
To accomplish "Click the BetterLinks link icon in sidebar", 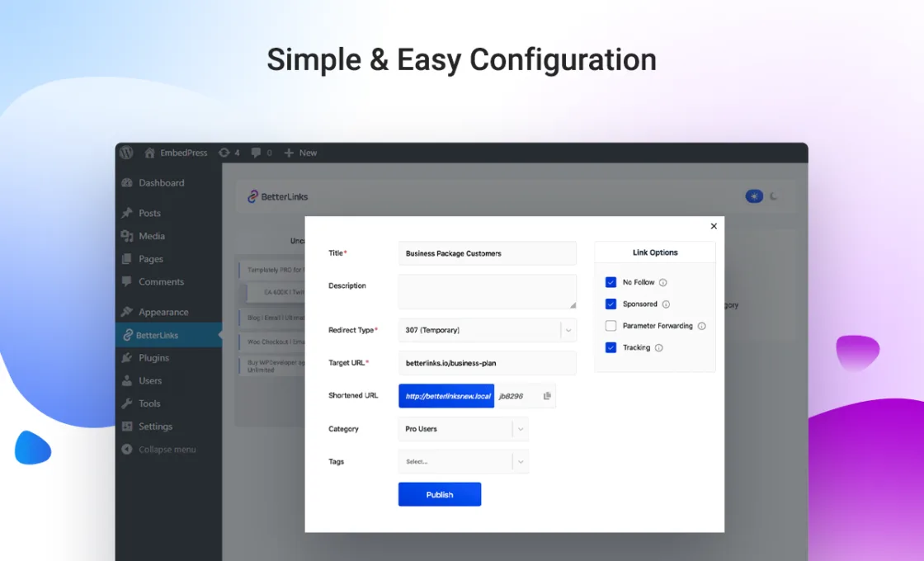I will (128, 335).
